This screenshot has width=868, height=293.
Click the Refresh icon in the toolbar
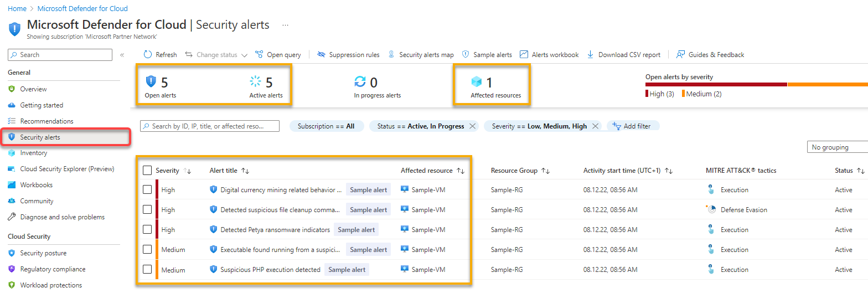pyautogui.click(x=148, y=55)
